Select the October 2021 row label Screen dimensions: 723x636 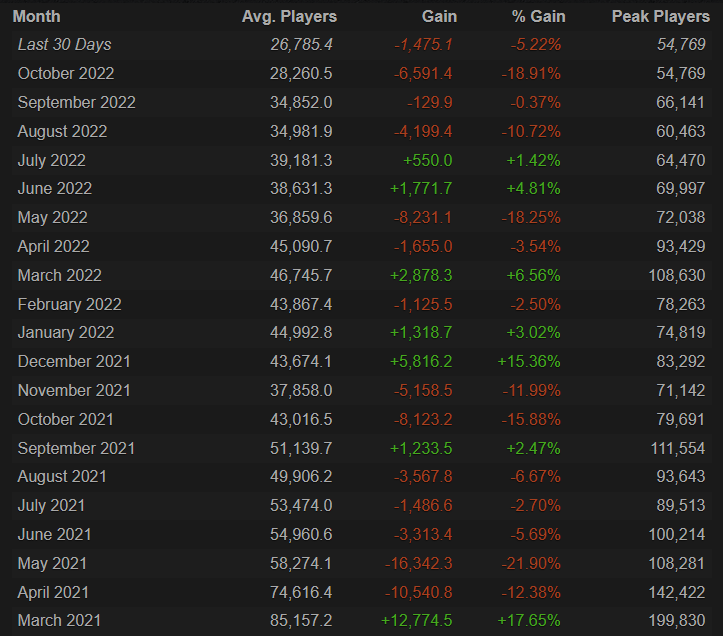pyautogui.click(x=65, y=420)
